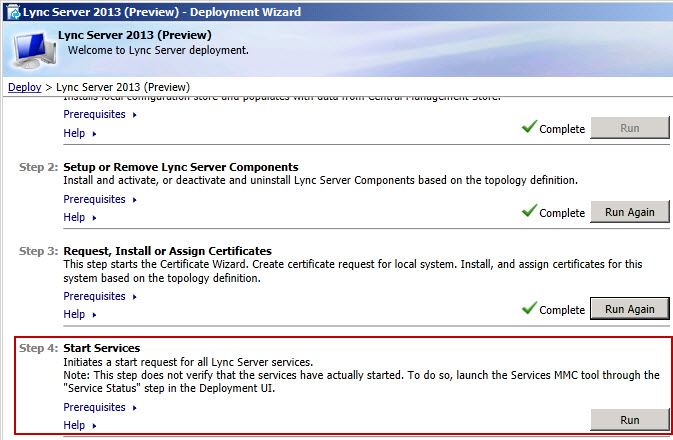Image resolution: width=673 pixels, height=440 pixels.
Task: Expand Prerequisites under Step 3 certificates
Action: 95,296
